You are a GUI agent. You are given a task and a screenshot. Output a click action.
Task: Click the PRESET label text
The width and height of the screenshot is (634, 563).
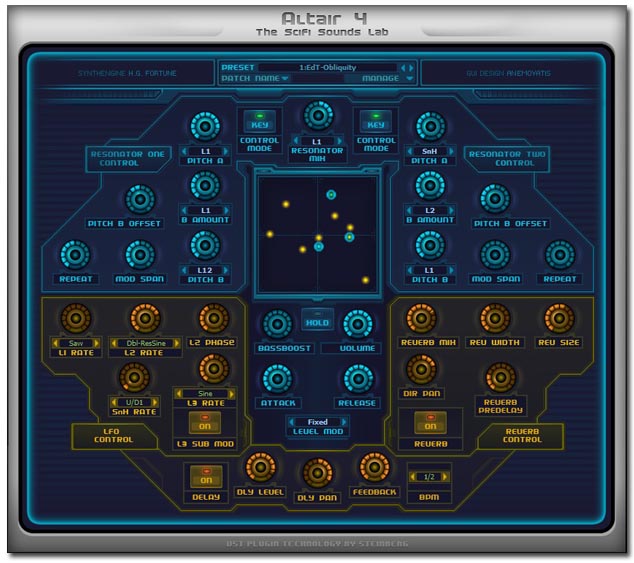pos(238,68)
